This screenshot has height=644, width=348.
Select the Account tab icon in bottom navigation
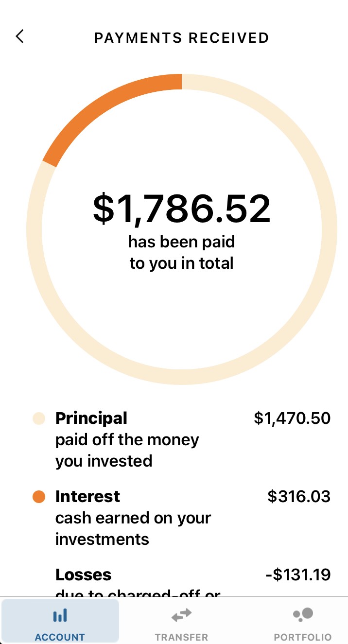pos(60,615)
